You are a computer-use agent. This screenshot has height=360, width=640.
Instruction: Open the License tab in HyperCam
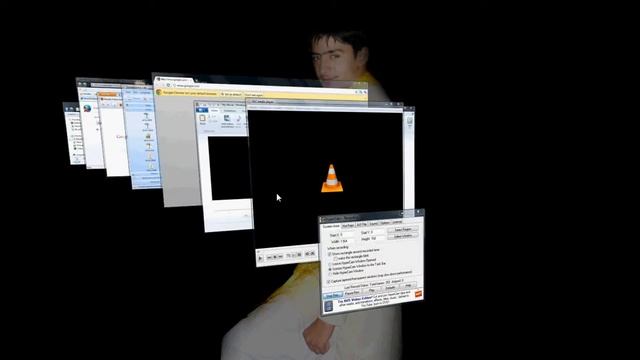[397, 222]
